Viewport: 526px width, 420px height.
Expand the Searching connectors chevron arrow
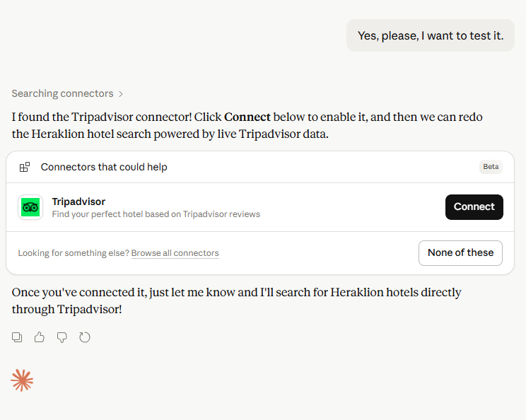(x=121, y=93)
